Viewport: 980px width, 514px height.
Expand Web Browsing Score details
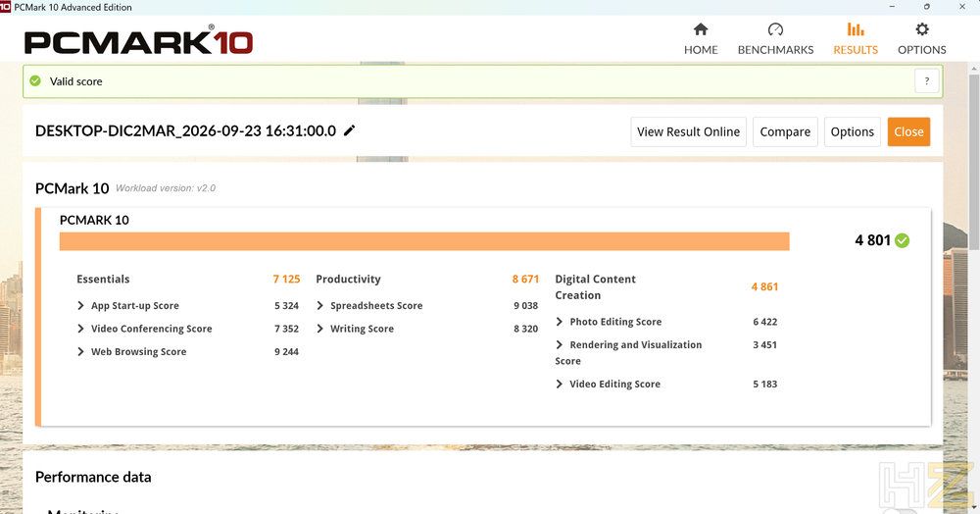tap(80, 351)
